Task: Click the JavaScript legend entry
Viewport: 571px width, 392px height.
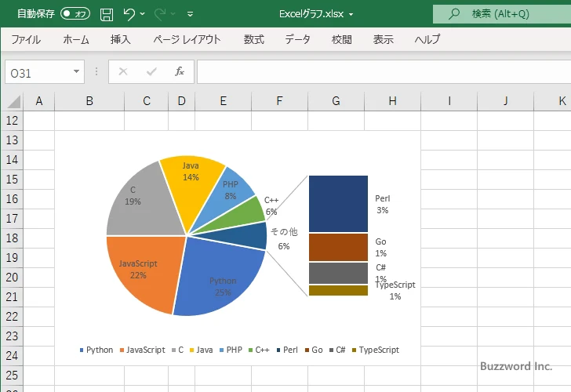Action: tap(143, 350)
